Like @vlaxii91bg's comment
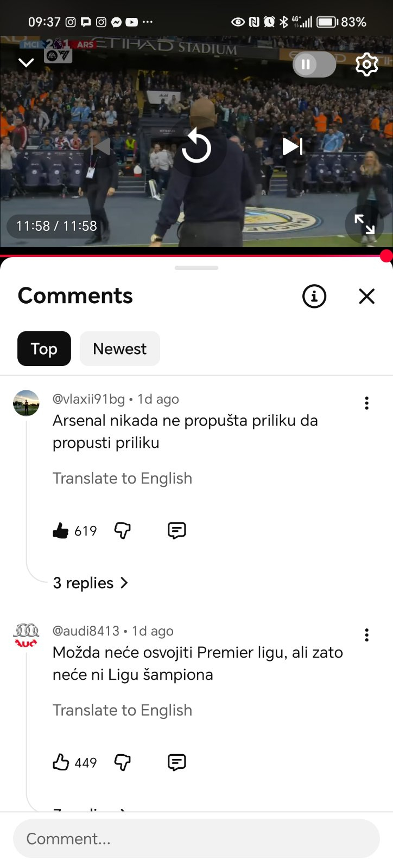The image size is (393, 868). click(62, 530)
